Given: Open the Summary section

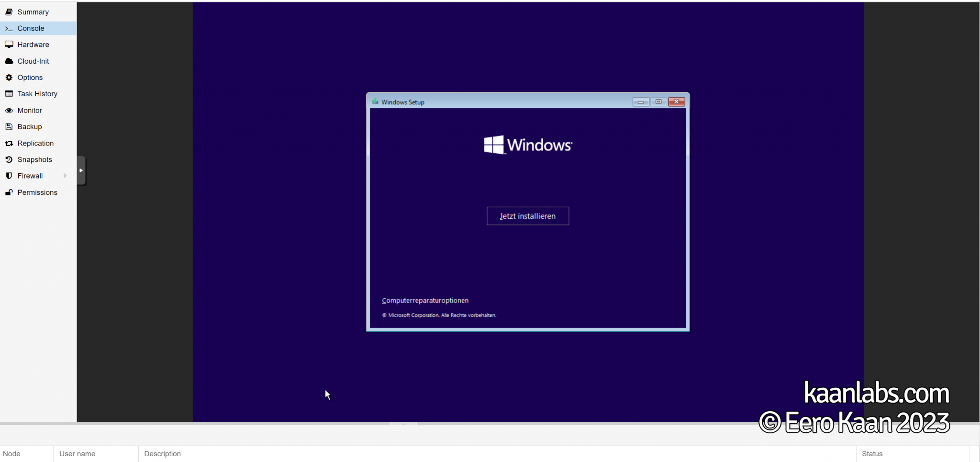Looking at the screenshot, I should click(x=38, y=12).
